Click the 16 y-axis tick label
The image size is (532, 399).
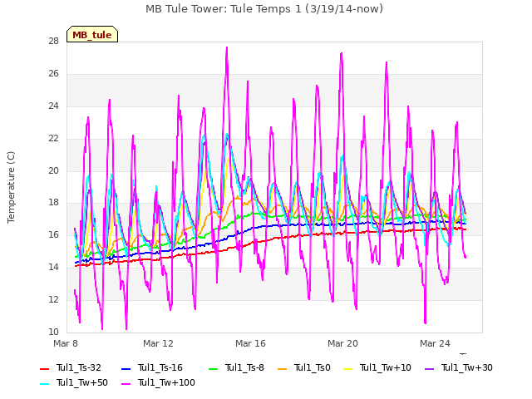click(x=53, y=234)
